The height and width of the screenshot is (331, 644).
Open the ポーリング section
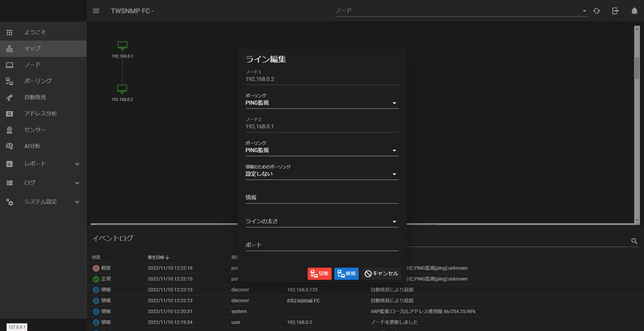(38, 81)
